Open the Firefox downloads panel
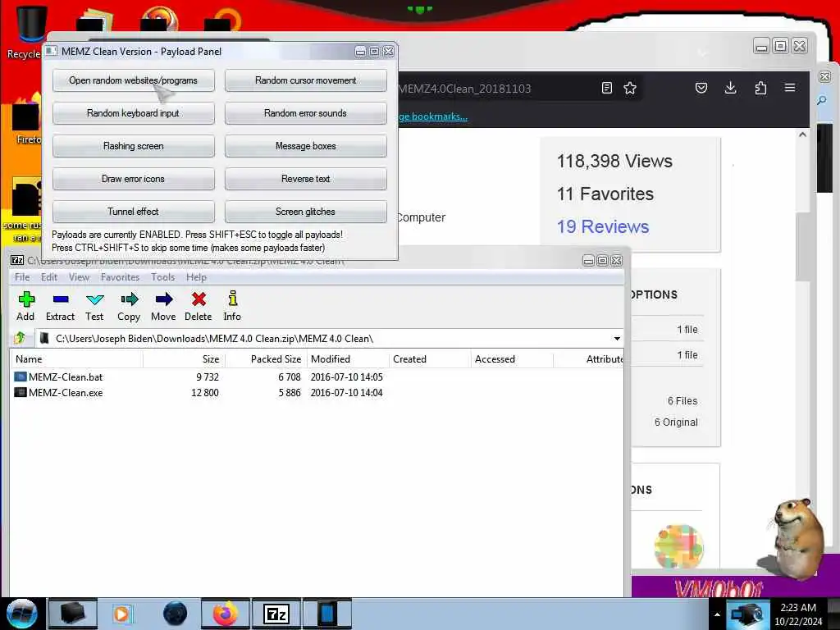This screenshot has width=840, height=630. (730, 88)
